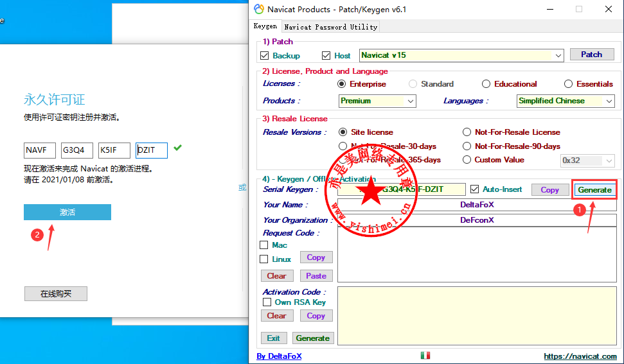Choose the Essentials license option
624x364 pixels.
568,84
